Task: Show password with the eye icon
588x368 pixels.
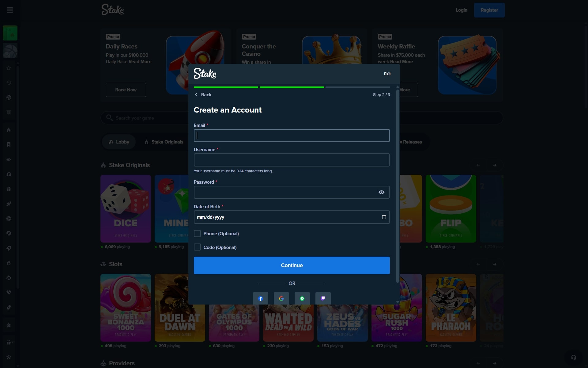Action: 381,192
